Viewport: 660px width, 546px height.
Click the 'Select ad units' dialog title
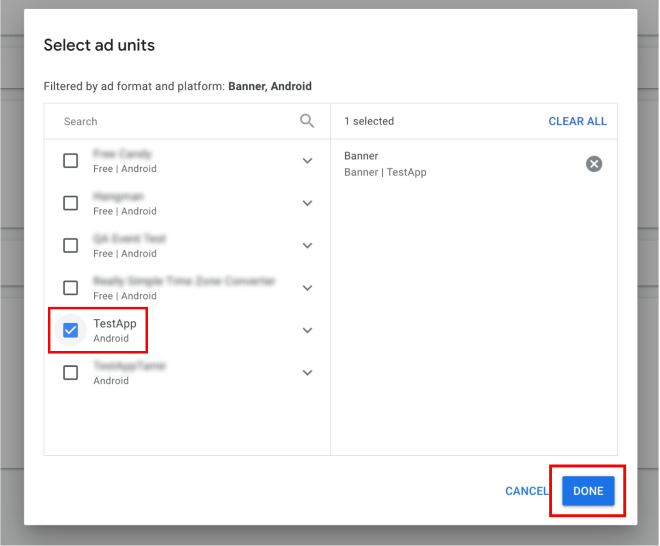pos(99,45)
